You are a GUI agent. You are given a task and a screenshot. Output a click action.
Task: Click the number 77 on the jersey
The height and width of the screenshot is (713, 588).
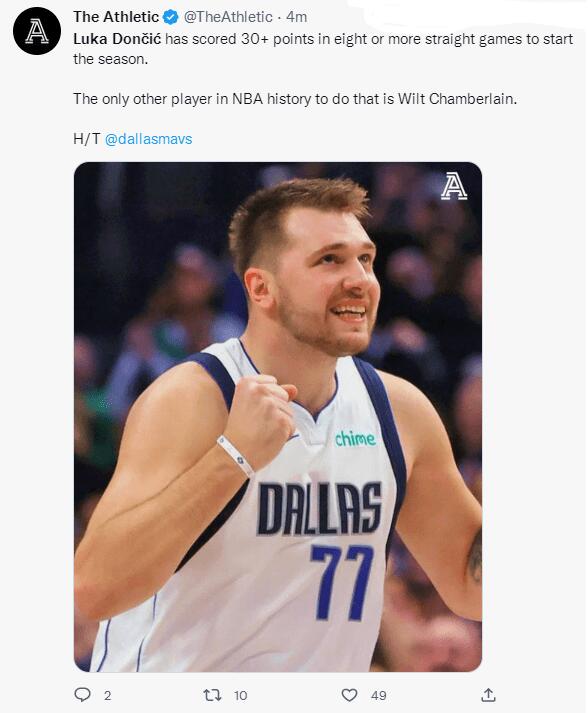[342, 582]
